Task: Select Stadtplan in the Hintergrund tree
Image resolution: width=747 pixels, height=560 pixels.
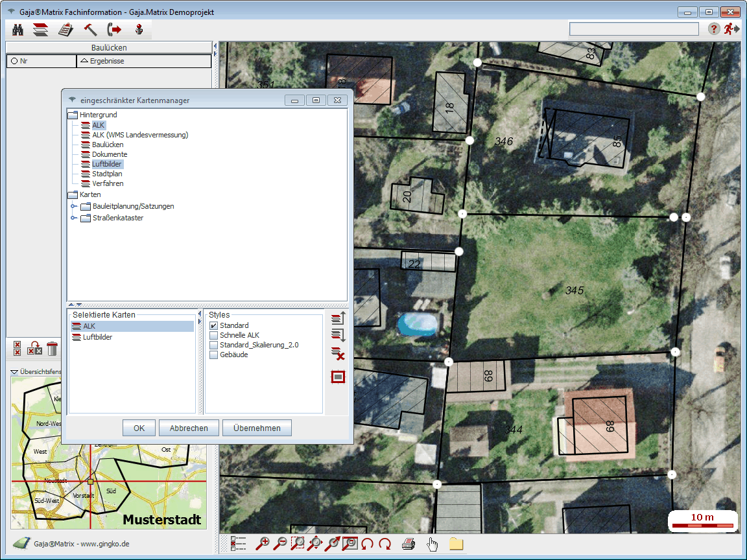Action: 107,174
